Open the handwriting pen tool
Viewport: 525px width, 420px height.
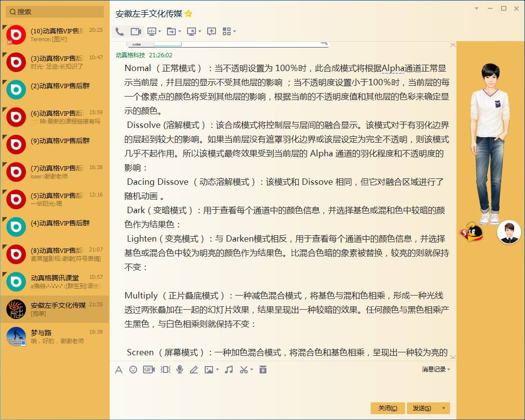(194, 370)
